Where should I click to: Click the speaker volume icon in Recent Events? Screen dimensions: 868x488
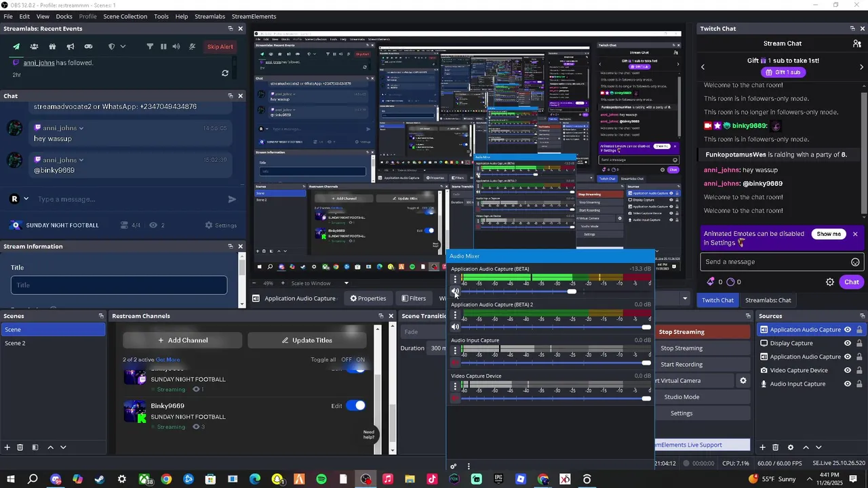tap(176, 47)
